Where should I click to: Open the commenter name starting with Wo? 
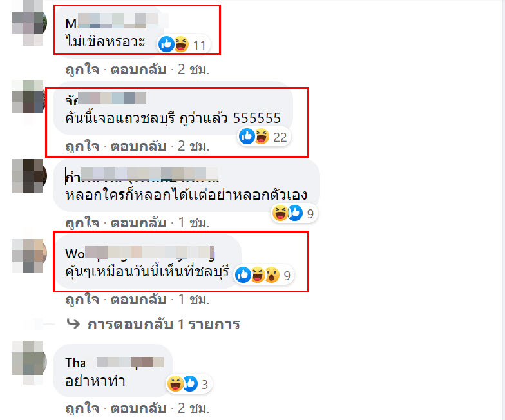pyautogui.click(x=139, y=253)
